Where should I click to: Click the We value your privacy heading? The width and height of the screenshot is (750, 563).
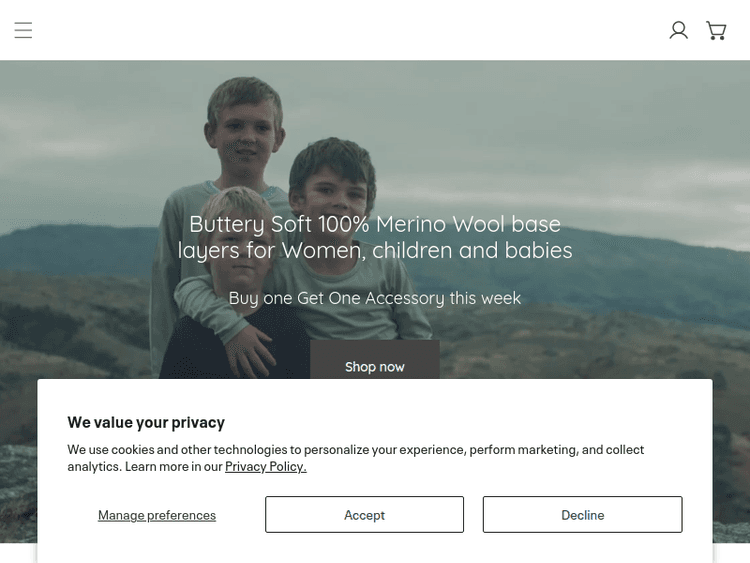coord(146,422)
